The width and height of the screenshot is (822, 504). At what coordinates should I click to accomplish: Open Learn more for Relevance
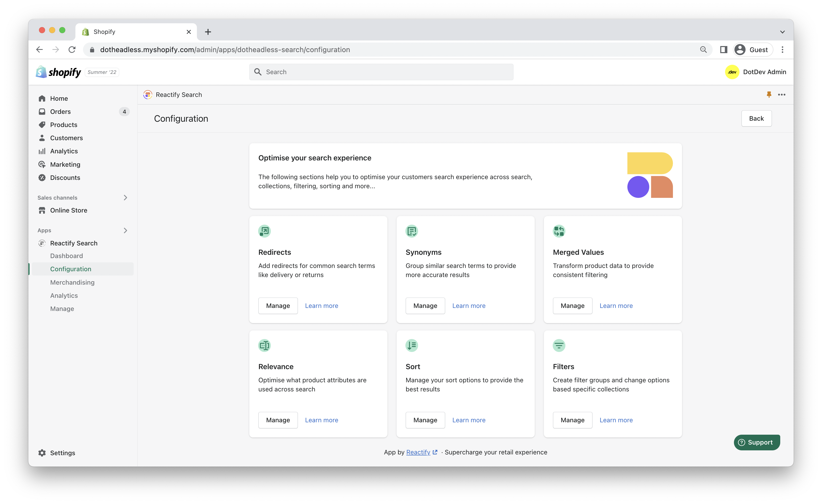(x=322, y=420)
